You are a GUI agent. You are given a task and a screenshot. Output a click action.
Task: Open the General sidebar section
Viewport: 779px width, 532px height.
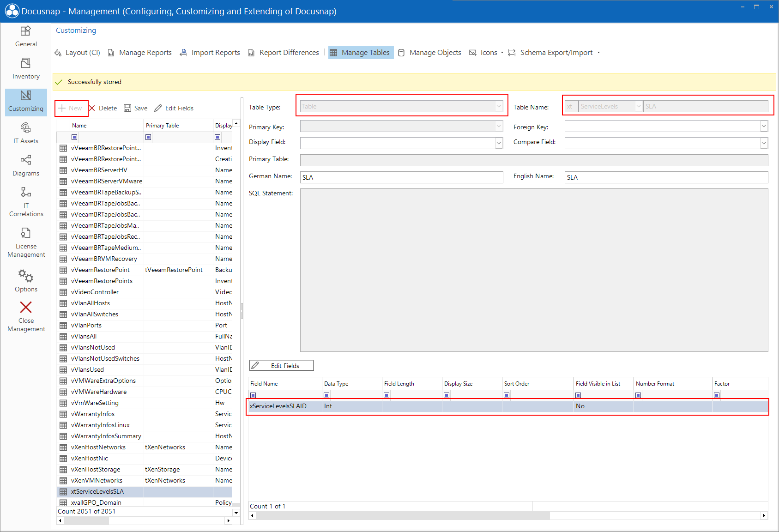tap(26, 36)
